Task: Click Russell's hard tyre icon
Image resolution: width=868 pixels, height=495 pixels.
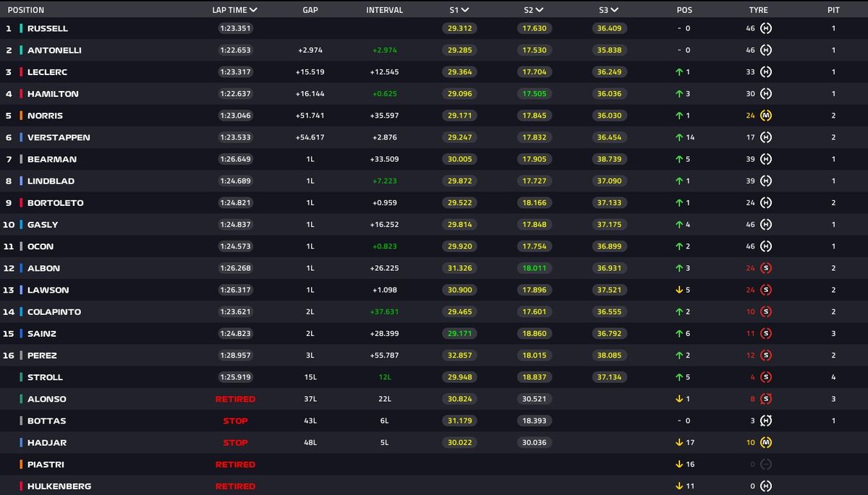Action: (x=766, y=29)
